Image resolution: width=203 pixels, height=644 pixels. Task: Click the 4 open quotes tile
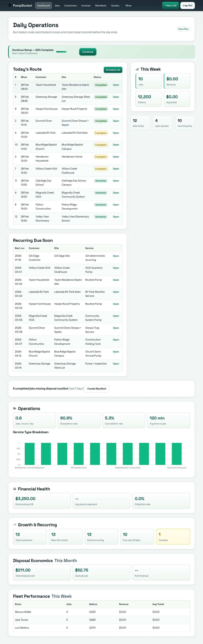163,123
